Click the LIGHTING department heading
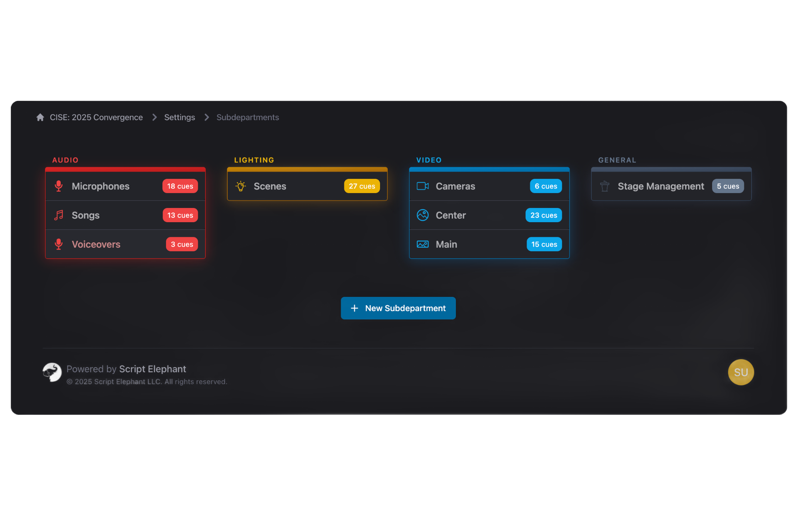Viewport: 798px width, 532px height. tap(254, 160)
